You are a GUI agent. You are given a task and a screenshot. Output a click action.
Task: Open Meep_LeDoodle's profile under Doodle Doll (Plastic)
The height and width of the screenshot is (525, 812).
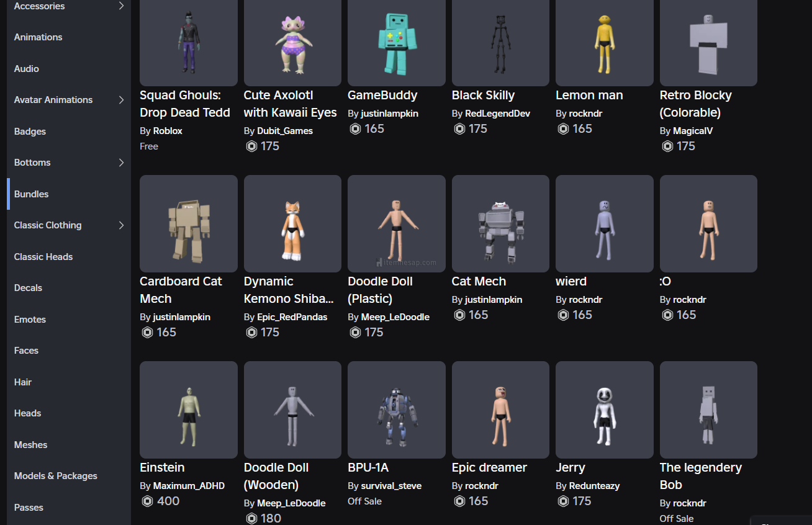[395, 317]
